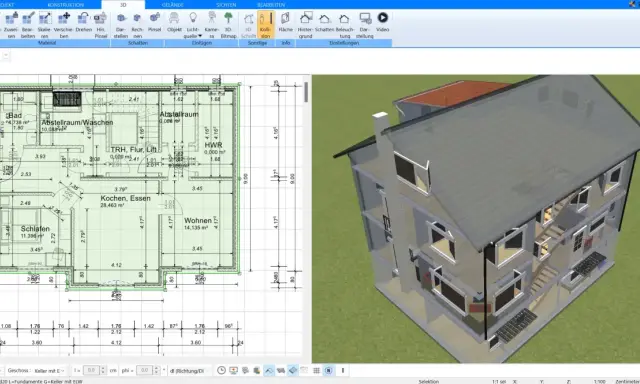640x384 pixels.
Task: Select the Schlafen room label
Action: click(x=35, y=229)
